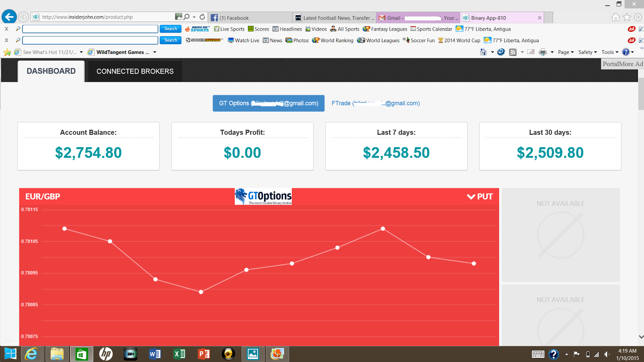The width and height of the screenshot is (644, 362).
Task: Switch to the Facebook browser tab
Action: pyautogui.click(x=250, y=18)
